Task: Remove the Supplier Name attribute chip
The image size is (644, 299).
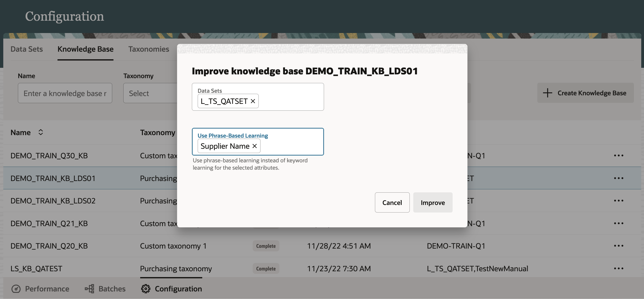Action: tap(255, 146)
